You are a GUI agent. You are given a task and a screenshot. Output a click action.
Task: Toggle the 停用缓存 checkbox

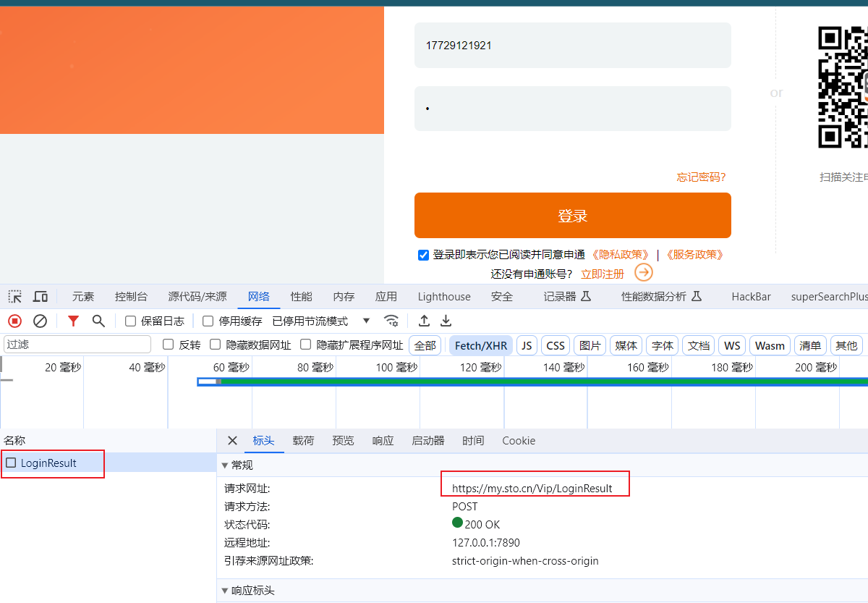point(208,321)
